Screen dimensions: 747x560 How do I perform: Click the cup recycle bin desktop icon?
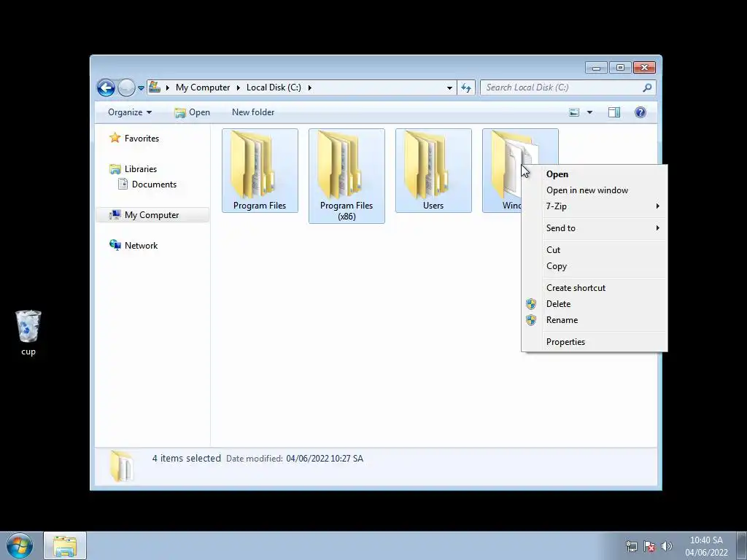point(28,332)
